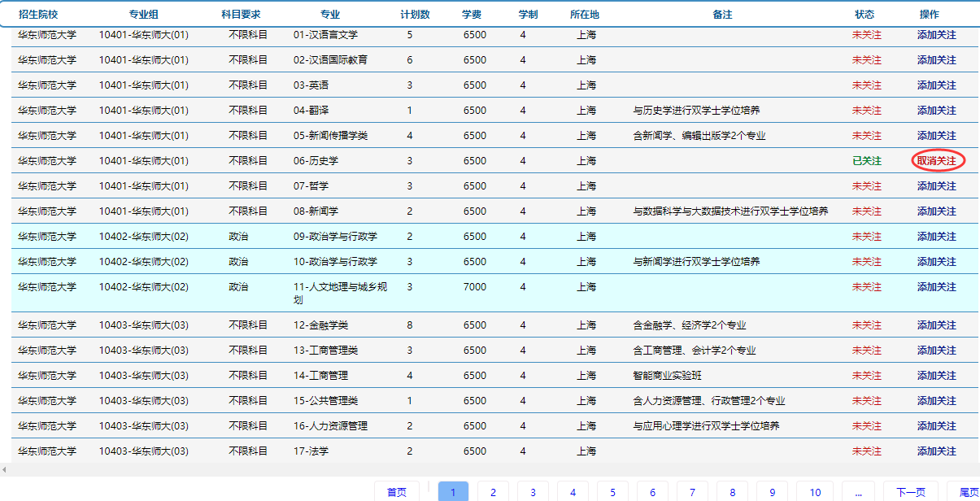This screenshot has width=980, height=501.
Task: Click note 含金融学、经济学2个专业
Action: pyautogui.click(x=689, y=325)
